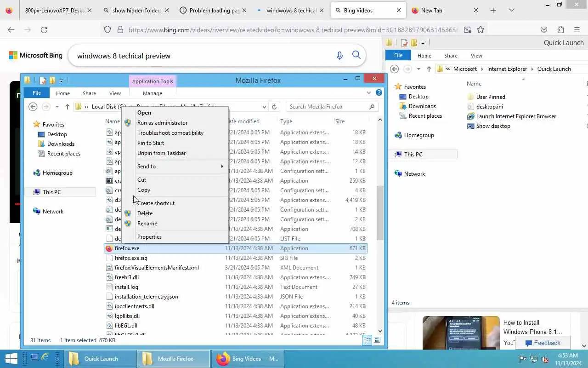The image size is (588, 368).
Task: Click the Bing microphone voice search icon
Action: [339, 56]
